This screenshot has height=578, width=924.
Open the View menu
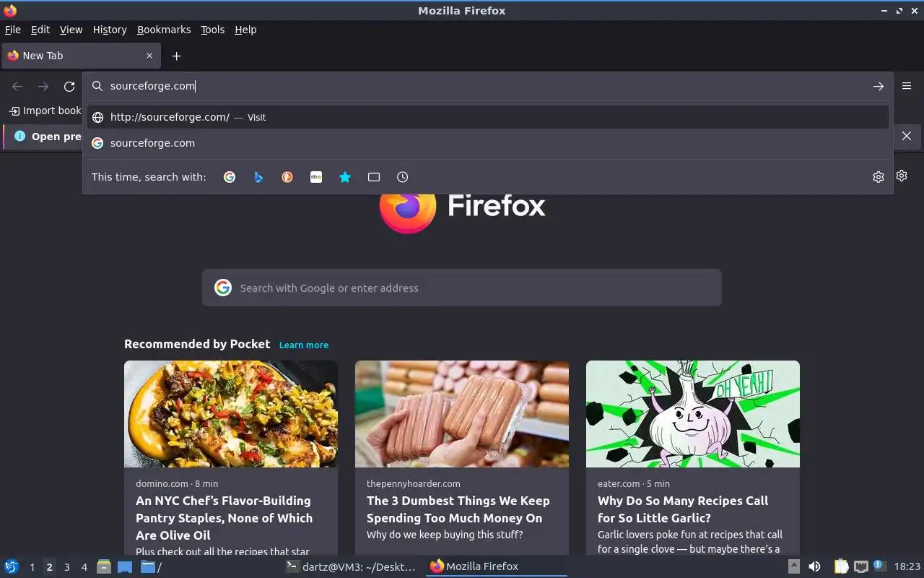coord(71,30)
